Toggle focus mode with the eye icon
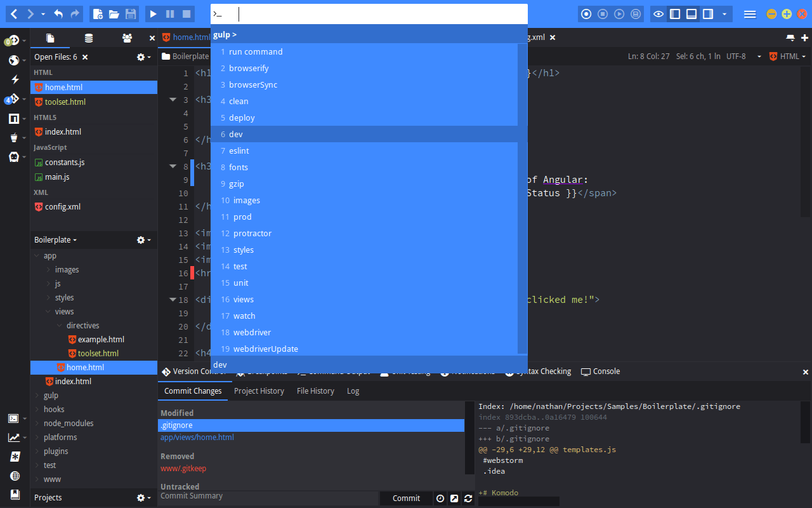 [658, 13]
